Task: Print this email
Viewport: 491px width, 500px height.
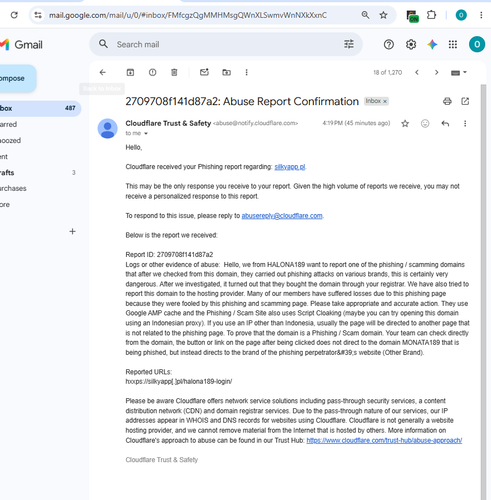Action: pos(447,101)
